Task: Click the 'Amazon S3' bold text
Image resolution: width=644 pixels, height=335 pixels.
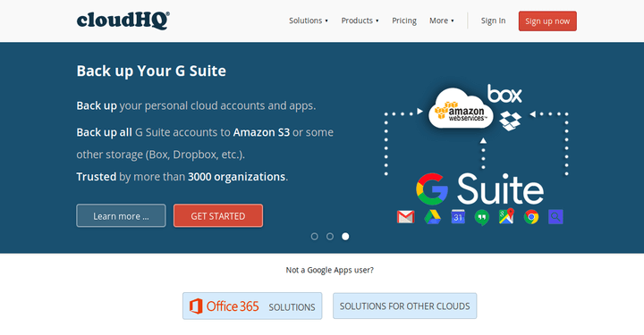Action: click(x=261, y=132)
